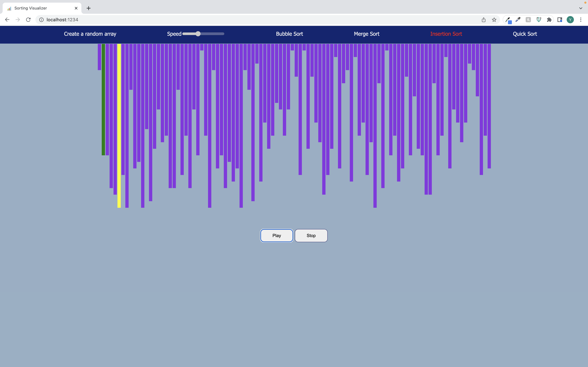Open the side panel icon
This screenshot has width=588, height=367.
point(560,20)
